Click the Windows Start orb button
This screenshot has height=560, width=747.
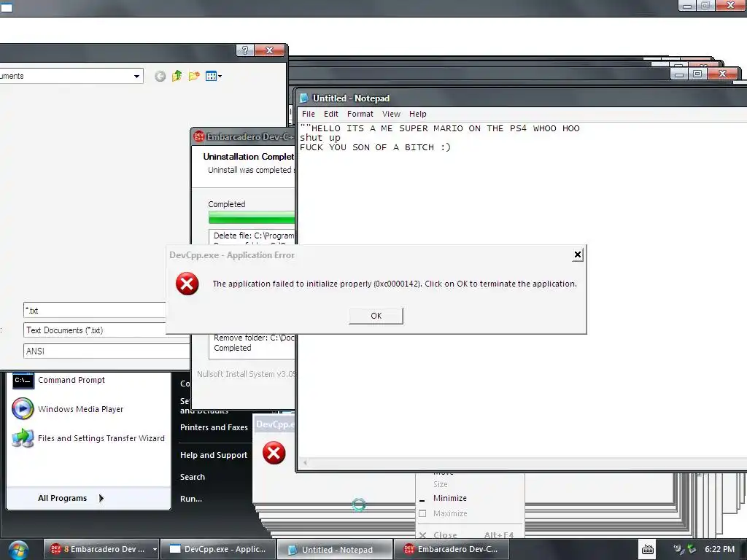click(18, 550)
